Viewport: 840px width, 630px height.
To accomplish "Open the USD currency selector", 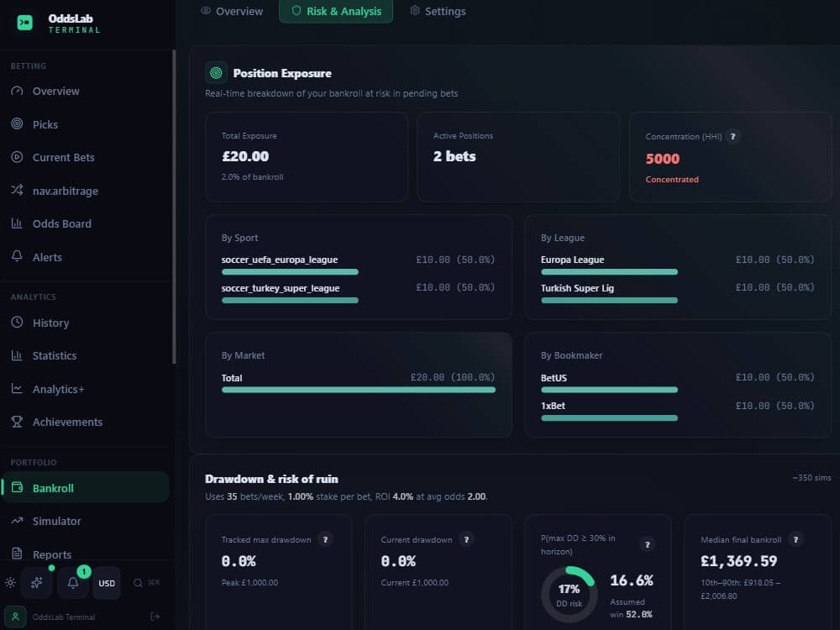I will (x=106, y=583).
